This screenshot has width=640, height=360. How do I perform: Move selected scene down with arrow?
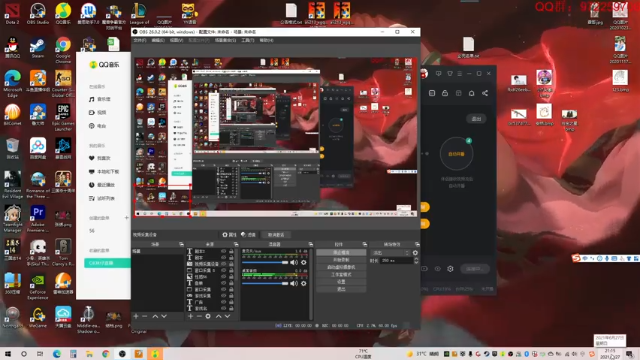coord(164,316)
